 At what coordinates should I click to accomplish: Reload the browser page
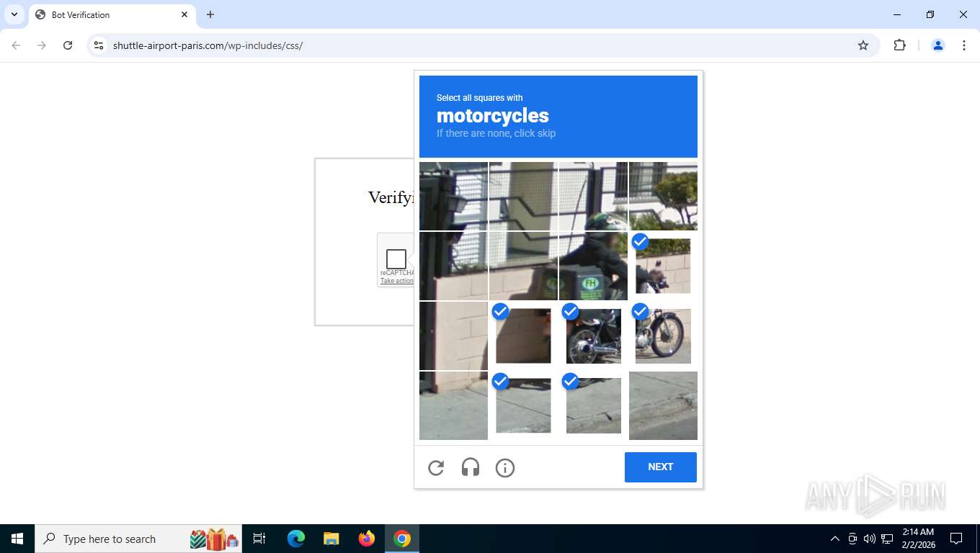tap(68, 45)
